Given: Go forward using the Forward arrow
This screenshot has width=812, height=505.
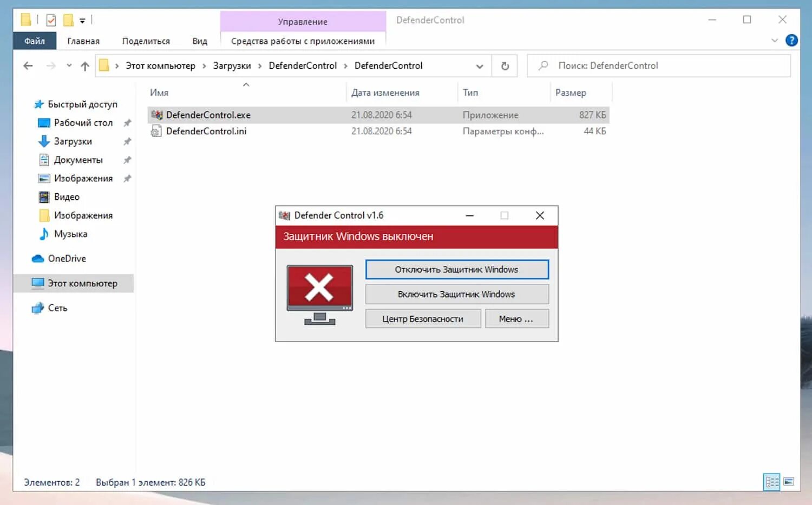Looking at the screenshot, I should tap(51, 66).
